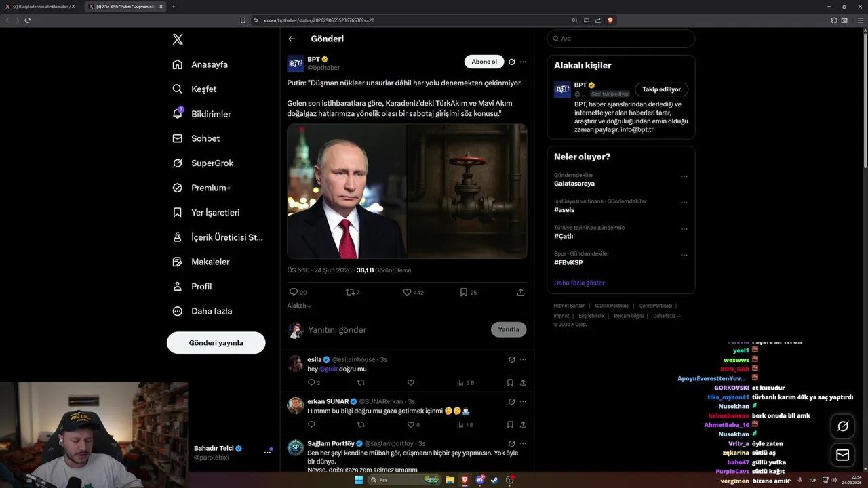Viewport: 868px width, 488px height.
Task: Click the Gizlilik Politikası footer link
Action: tap(612, 306)
